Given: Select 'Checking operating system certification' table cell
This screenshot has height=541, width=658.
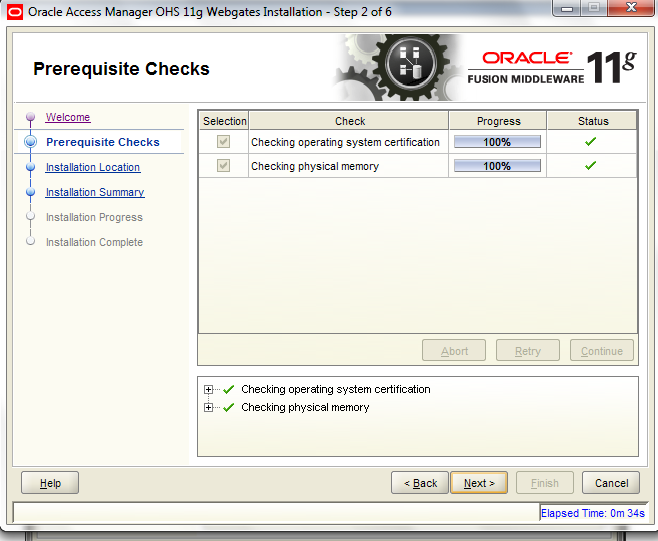Looking at the screenshot, I should 348,142.
